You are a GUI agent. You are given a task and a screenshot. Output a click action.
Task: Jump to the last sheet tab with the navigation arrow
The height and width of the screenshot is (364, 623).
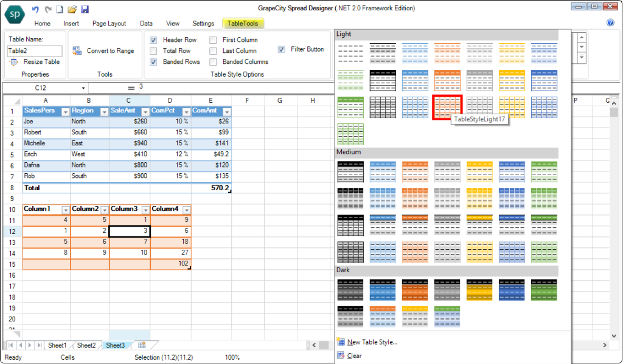tap(39, 345)
